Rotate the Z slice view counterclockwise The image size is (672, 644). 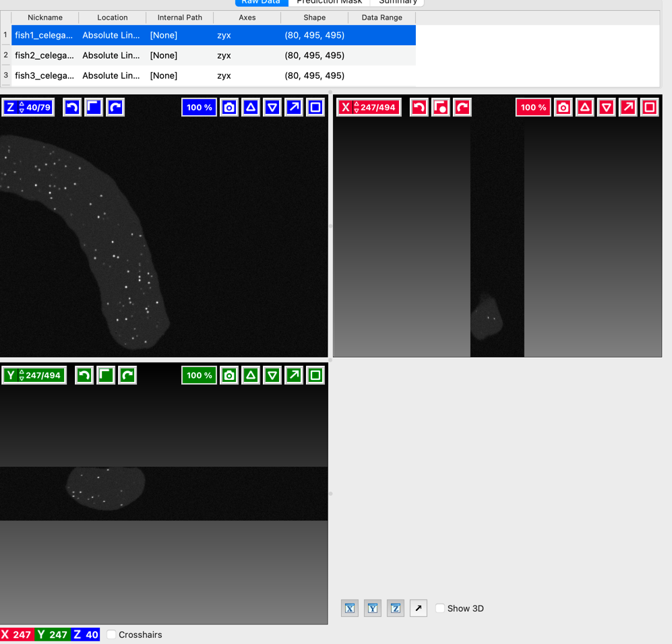(72, 106)
